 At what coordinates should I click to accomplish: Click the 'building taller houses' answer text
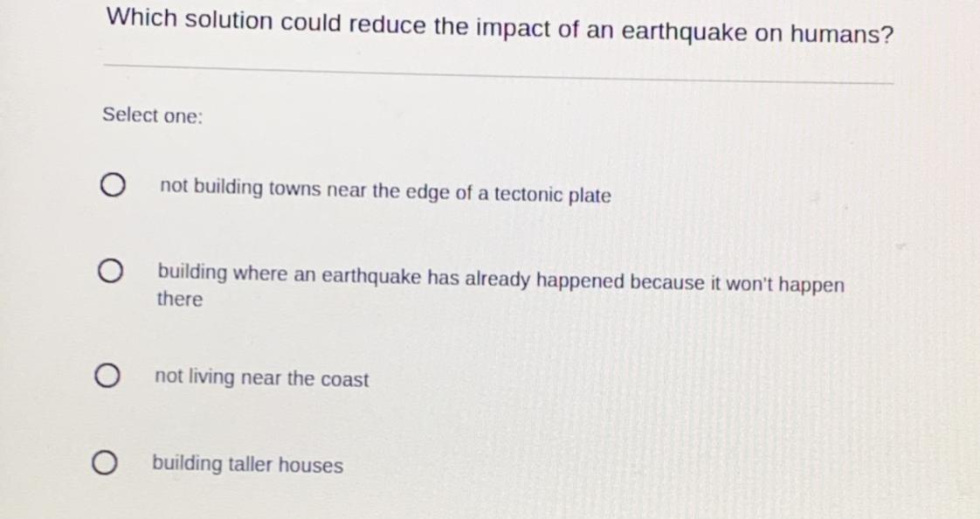248,464
